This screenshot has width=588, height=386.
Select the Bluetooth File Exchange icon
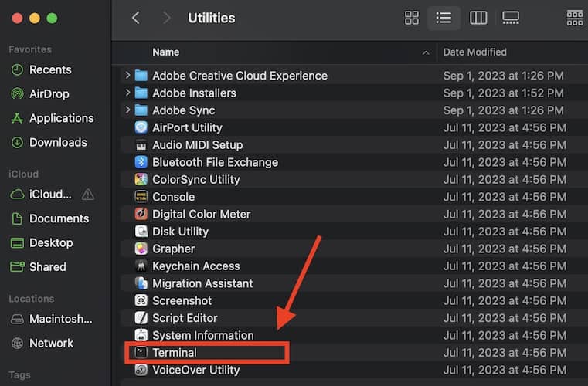(x=141, y=162)
